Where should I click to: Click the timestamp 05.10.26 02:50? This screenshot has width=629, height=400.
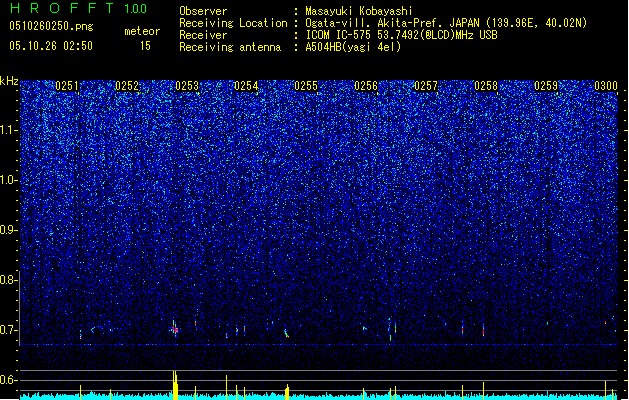[x=51, y=46]
